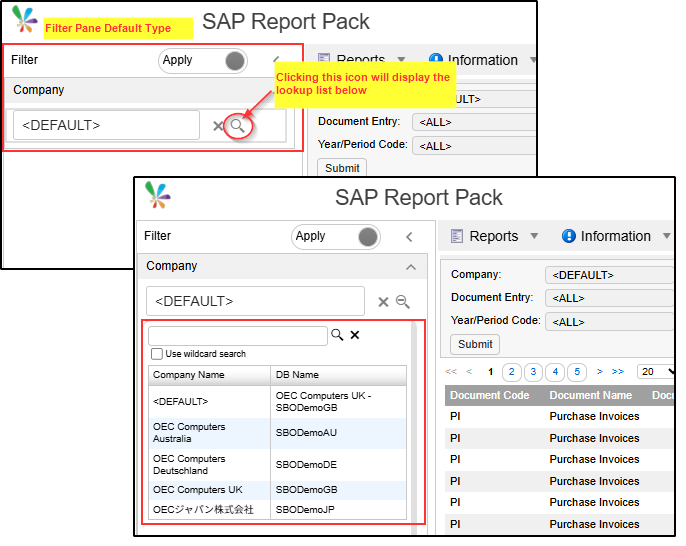Click the lookup search text box
Viewport: 686px width, 546px height.
tap(238, 336)
